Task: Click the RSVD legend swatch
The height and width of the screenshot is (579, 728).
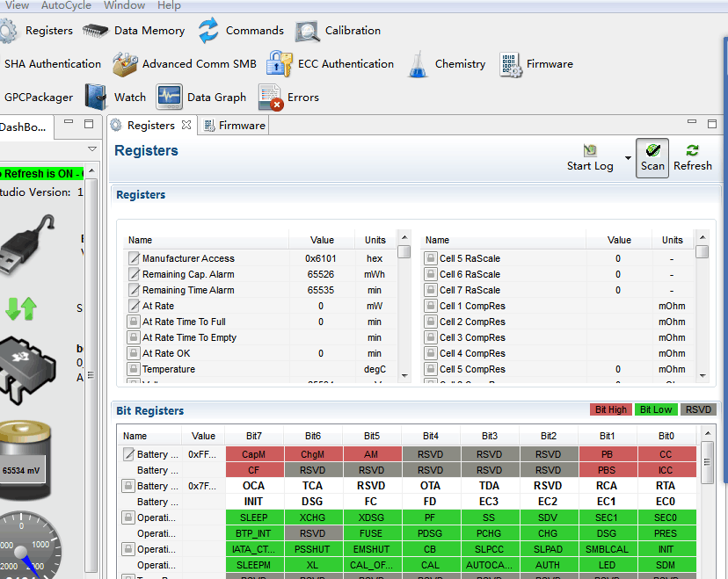Action: 698,409
